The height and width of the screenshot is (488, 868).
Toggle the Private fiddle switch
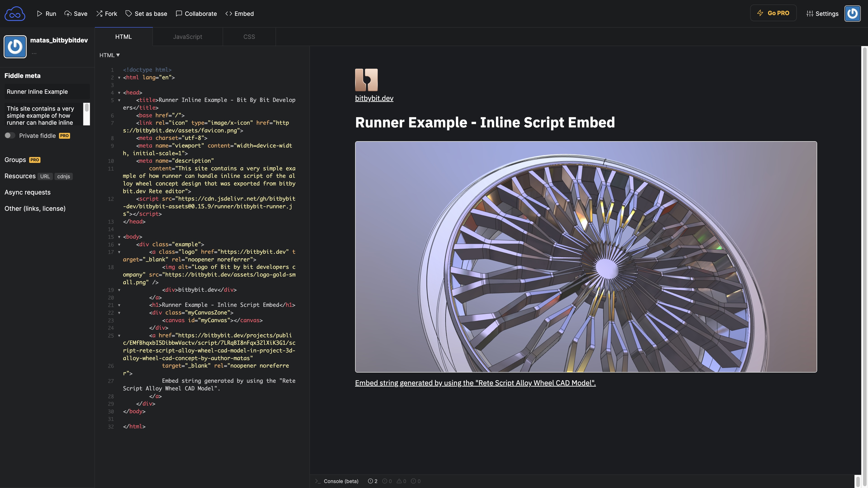(10, 136)
